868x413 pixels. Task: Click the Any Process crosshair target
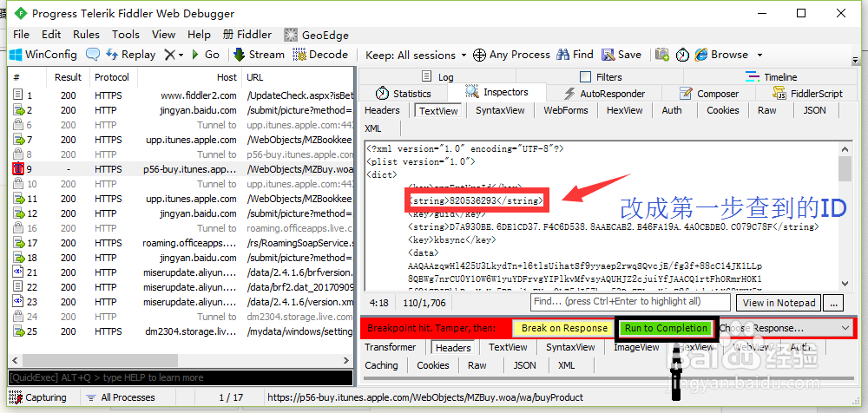coord(511,55)
